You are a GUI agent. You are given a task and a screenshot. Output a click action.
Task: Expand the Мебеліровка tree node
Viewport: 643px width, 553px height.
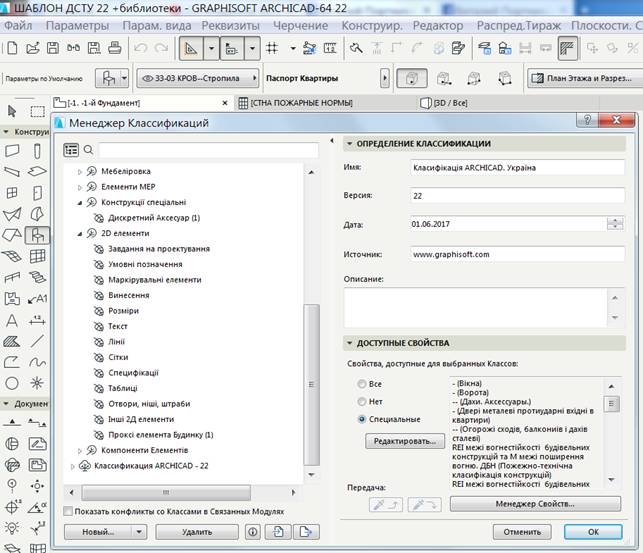(80, 172)
